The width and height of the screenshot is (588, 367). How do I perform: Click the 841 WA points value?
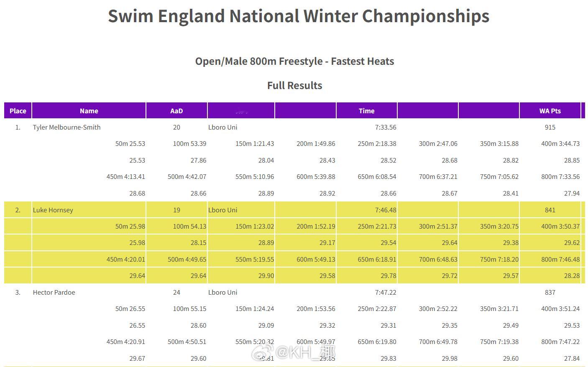pyautogui.click(x=550, y=210)
